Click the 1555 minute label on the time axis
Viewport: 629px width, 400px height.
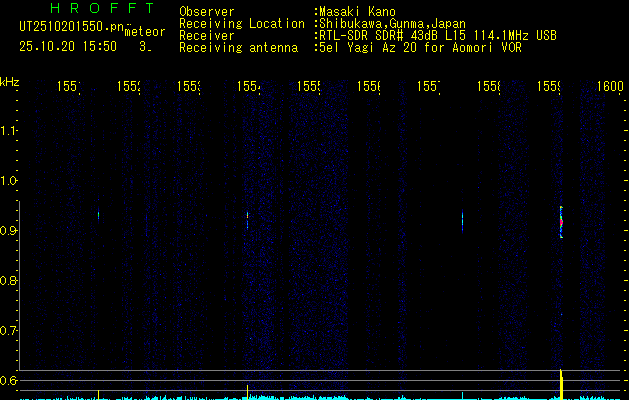tap(308, 86)
